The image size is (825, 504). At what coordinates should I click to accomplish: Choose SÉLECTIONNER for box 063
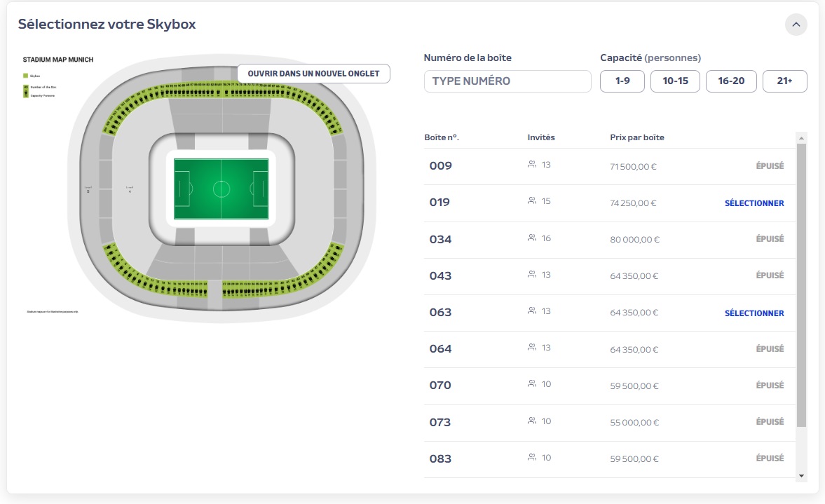click(x=754, y=313)
